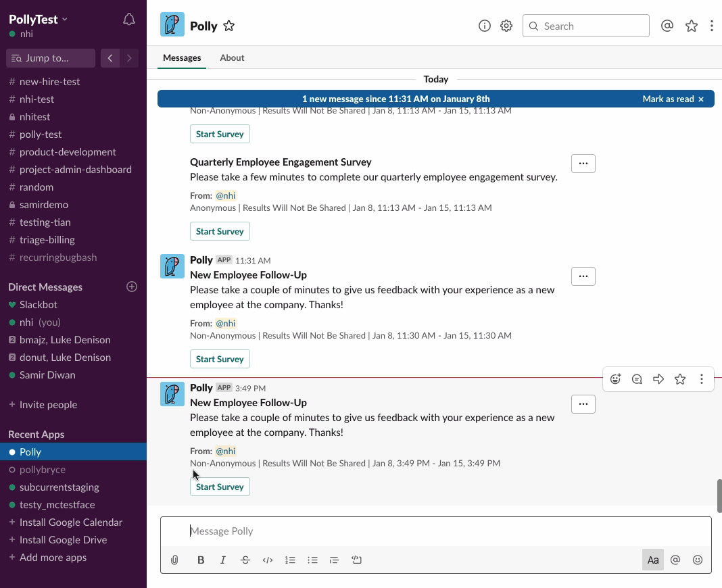This screenshot has height=588, width=722.
Task: Click the topmost Start Survey button
Action: click(x=220, y=134)
